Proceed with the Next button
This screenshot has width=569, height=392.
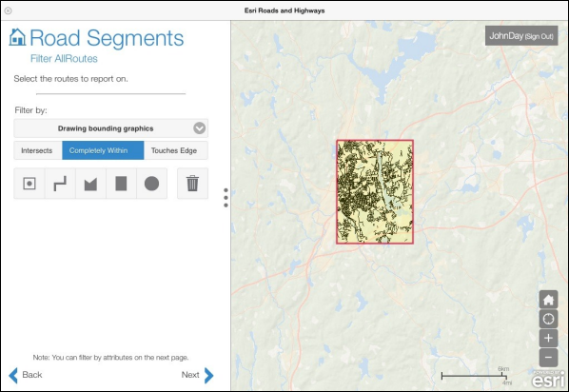(197, 375)
